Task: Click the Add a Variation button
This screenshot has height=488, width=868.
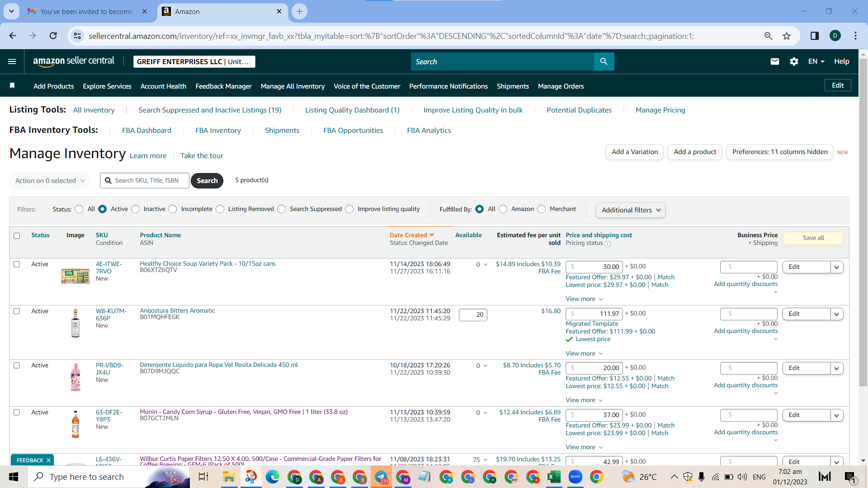Action: pos(635,152)
